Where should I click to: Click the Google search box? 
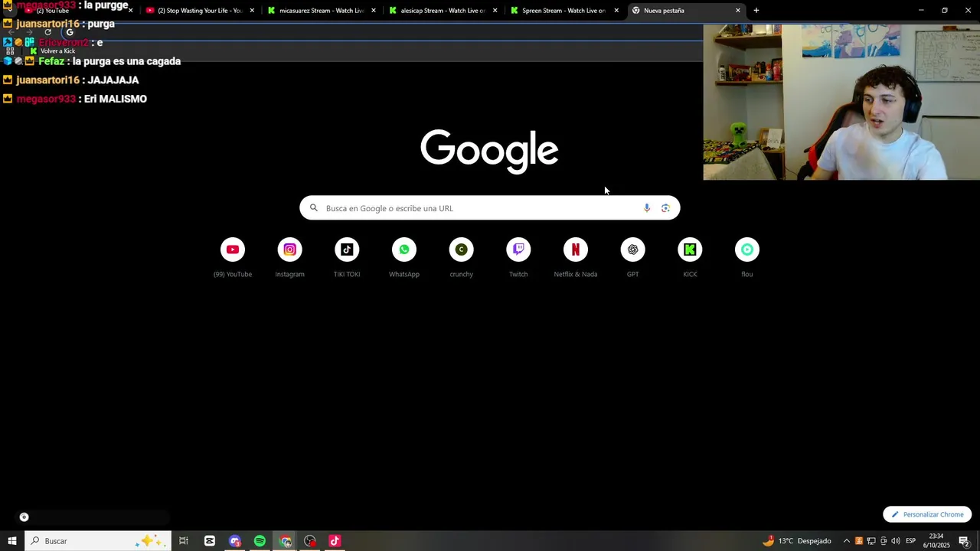point(490,208)
